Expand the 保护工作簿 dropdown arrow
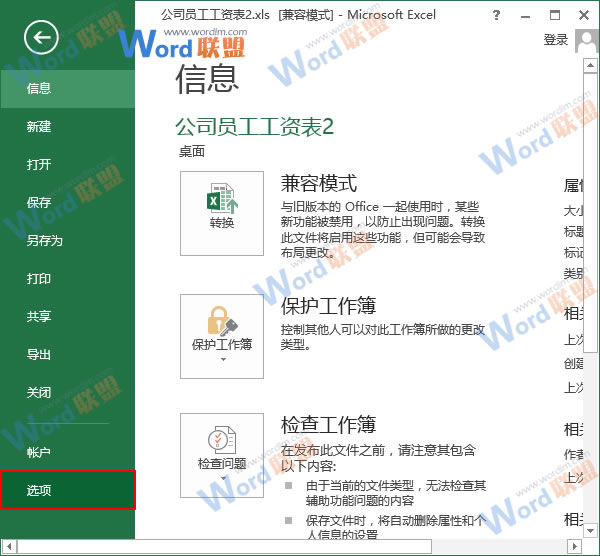600x556 pixels. coord(222,358)
